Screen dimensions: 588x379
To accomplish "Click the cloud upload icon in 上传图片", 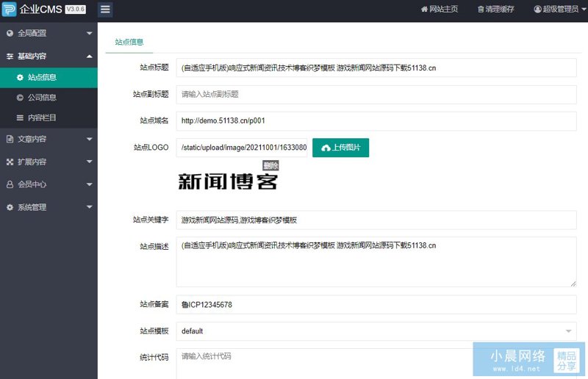I will [326, 148].
